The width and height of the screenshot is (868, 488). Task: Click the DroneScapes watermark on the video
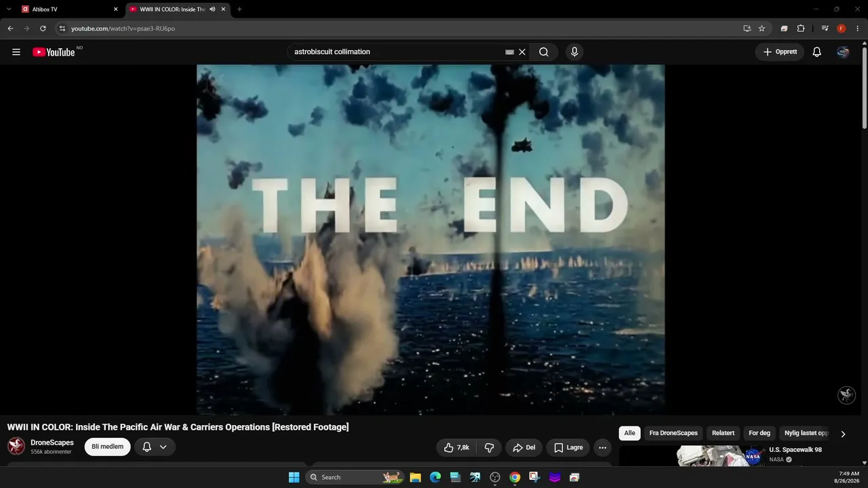(x=846, y=395)
